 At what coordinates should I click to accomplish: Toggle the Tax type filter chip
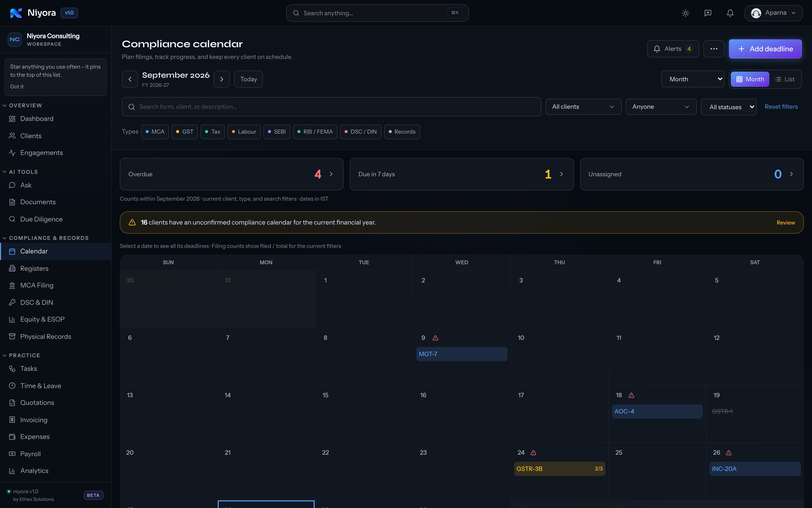(x=212, y=132)
